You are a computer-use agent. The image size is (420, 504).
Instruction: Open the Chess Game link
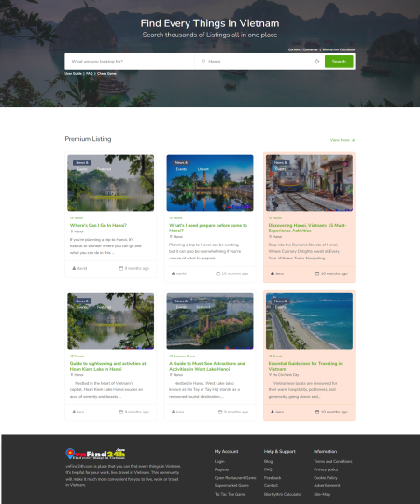click(106, 74)
